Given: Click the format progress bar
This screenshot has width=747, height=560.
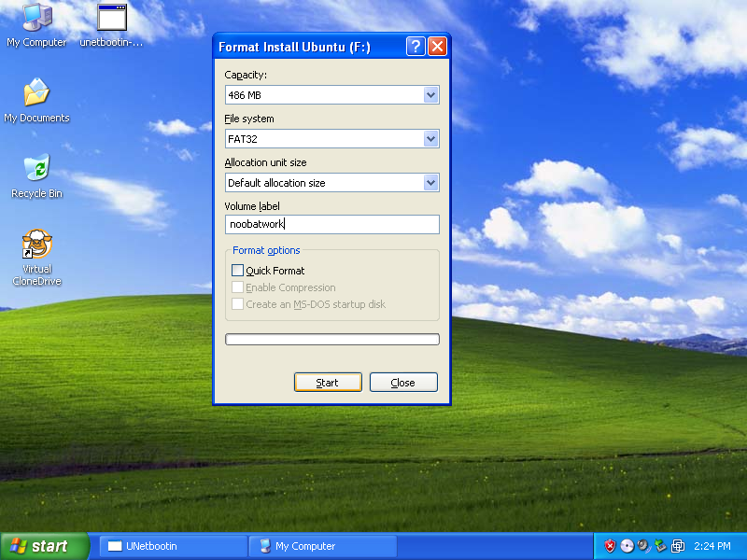Looking at the screenshot, I should coord(332,339).
